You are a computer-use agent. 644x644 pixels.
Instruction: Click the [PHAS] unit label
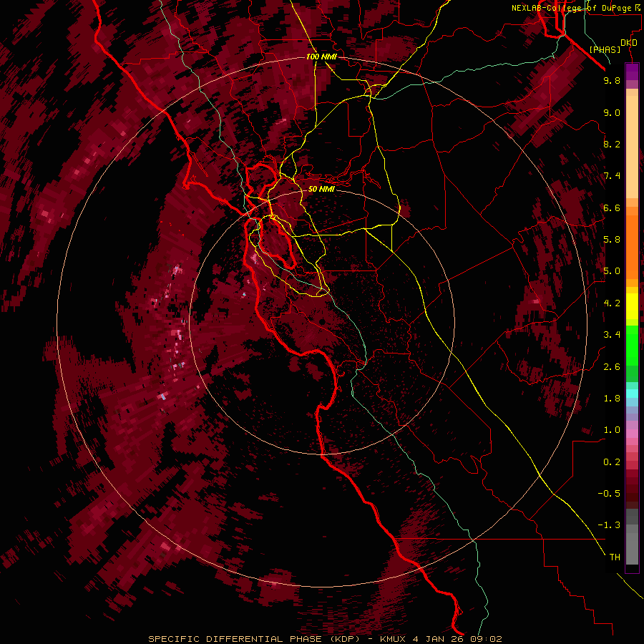[605, 49]
